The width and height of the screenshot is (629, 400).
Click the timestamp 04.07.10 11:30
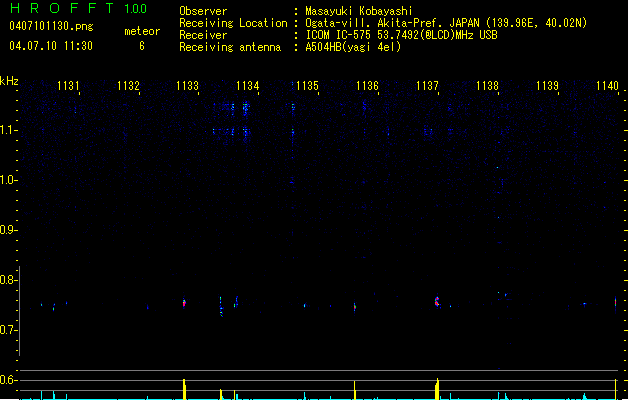tap(51, 46)
